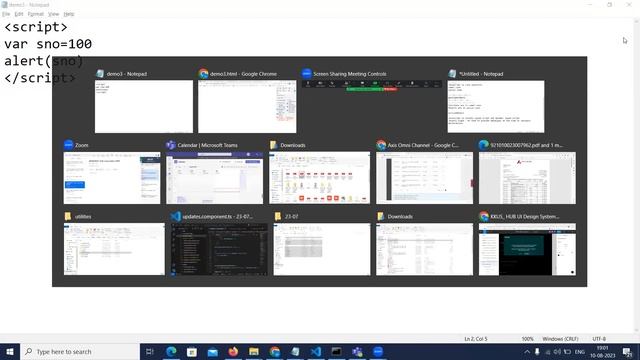Click the '<script>' line in Notepad
This screenshot has width=640, height=360.
[x=36, y=27]
